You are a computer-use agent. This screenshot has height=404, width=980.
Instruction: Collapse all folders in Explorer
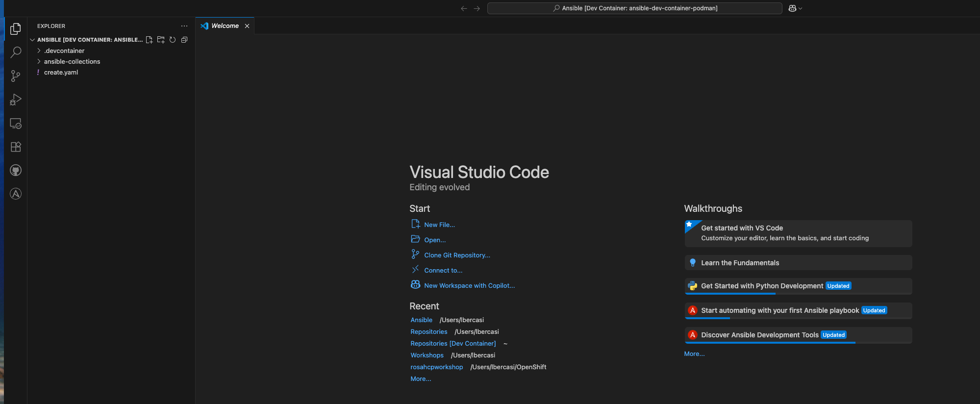coord(184,40)
